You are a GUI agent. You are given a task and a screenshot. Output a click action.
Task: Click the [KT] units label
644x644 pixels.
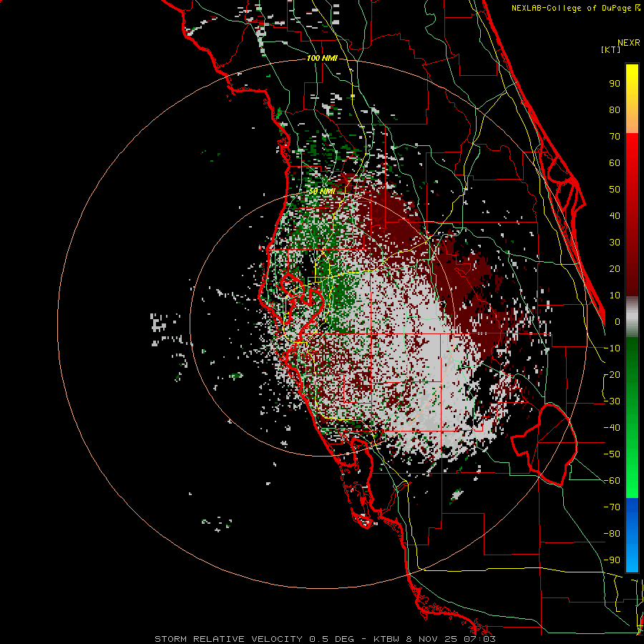point(610,49)
